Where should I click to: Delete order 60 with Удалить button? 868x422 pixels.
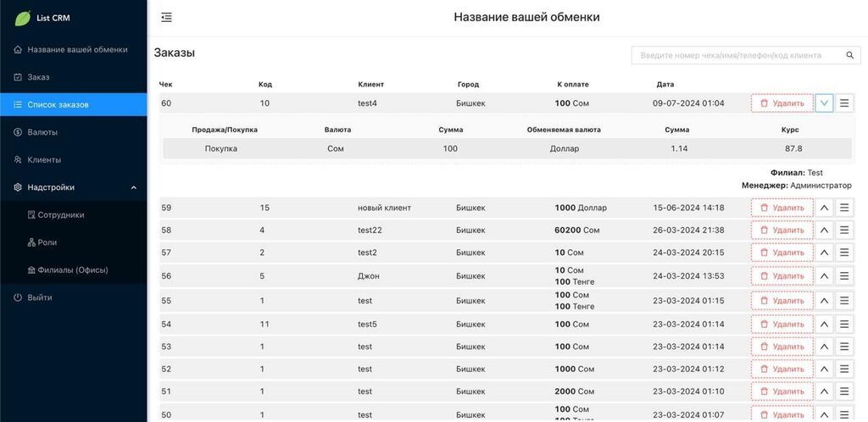[782, 103]
